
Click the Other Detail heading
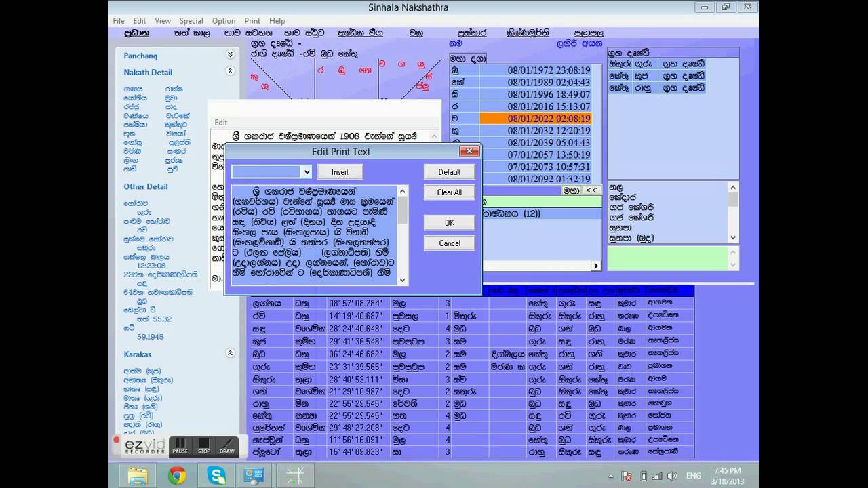pos(145,186)
